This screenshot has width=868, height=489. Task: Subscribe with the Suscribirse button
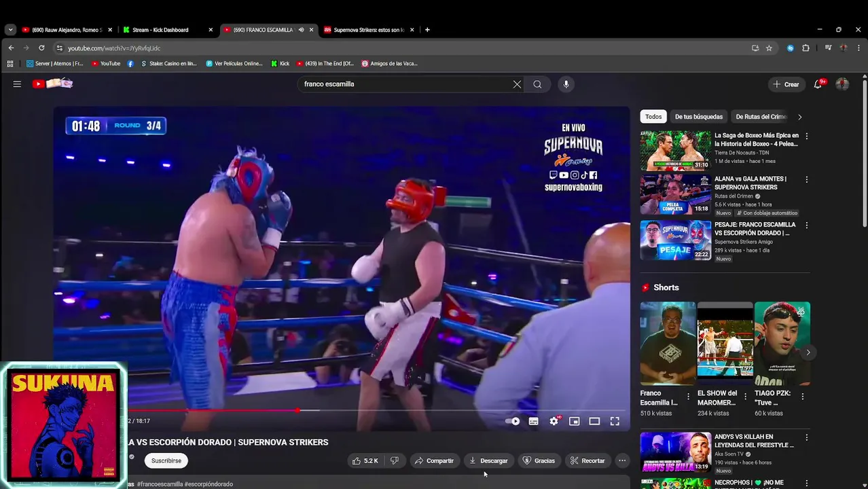[x=166, y=460]
